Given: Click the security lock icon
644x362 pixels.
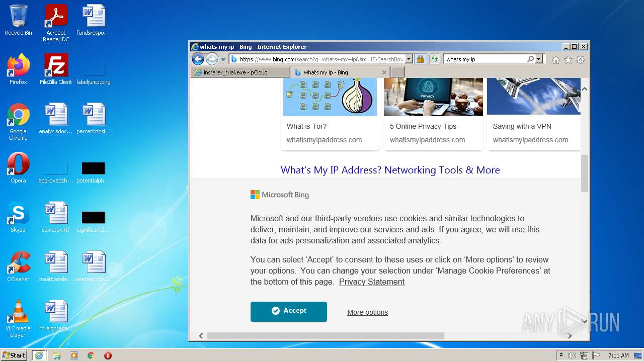Looking at the screenshot, I should [420, 59].
